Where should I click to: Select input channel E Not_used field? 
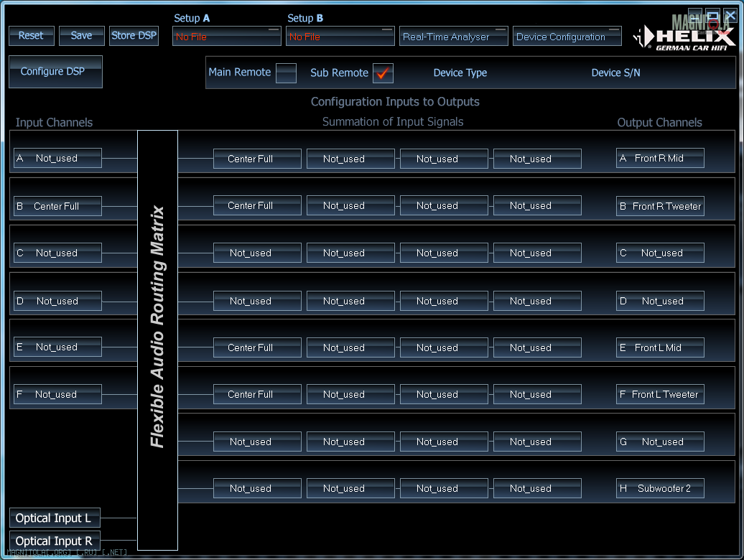57,347
